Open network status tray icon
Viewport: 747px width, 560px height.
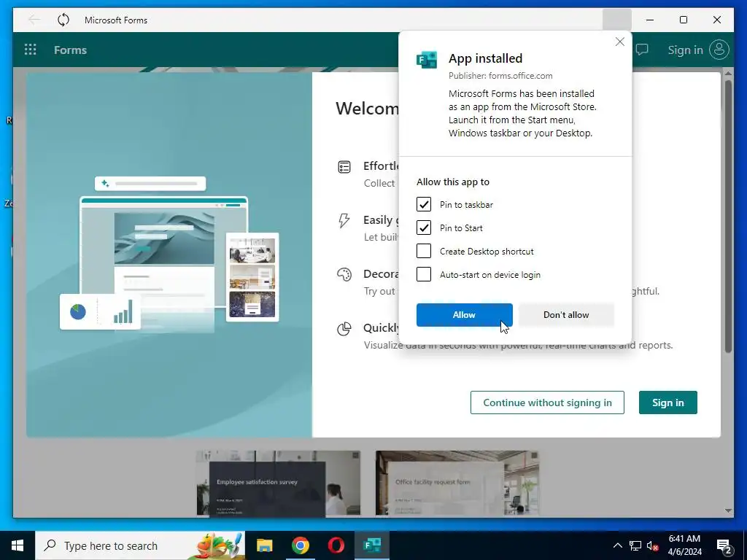click(x=635, y=545)
